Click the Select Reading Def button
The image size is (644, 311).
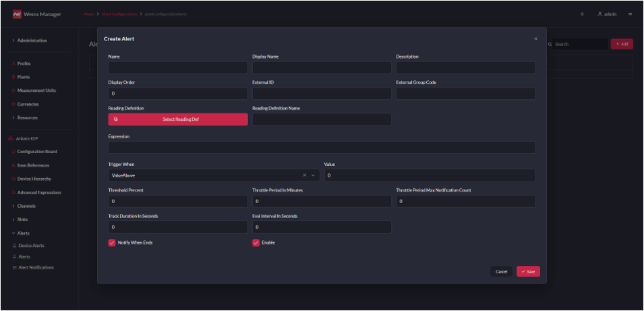pyautogui.click(x=178, y=119)
